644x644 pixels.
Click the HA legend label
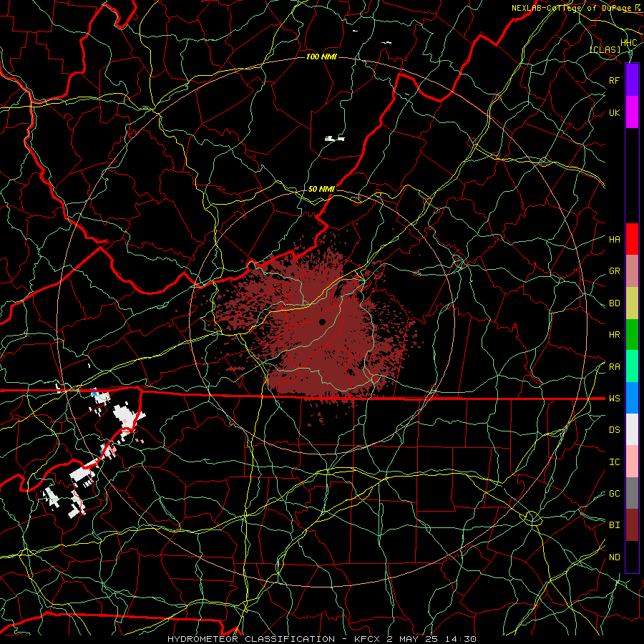[615, 239]
